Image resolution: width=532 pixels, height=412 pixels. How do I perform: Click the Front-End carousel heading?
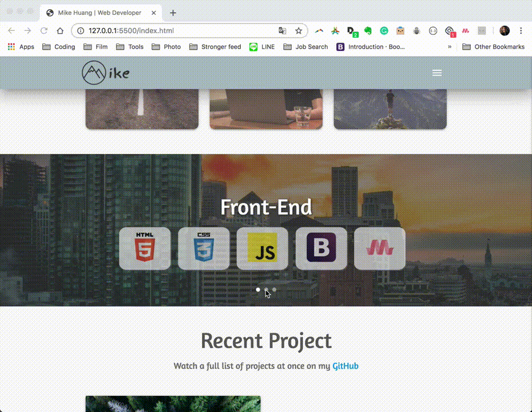click(266, 207)
